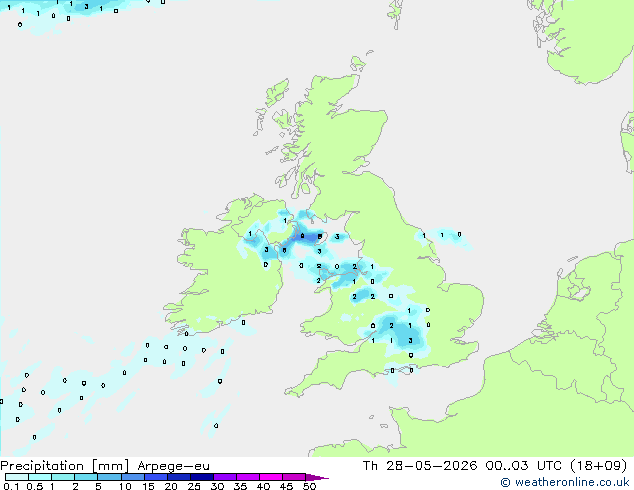Click the date text 28-05-2026
This screenshot has width=634, height=490.
click(x=431, y=466)
